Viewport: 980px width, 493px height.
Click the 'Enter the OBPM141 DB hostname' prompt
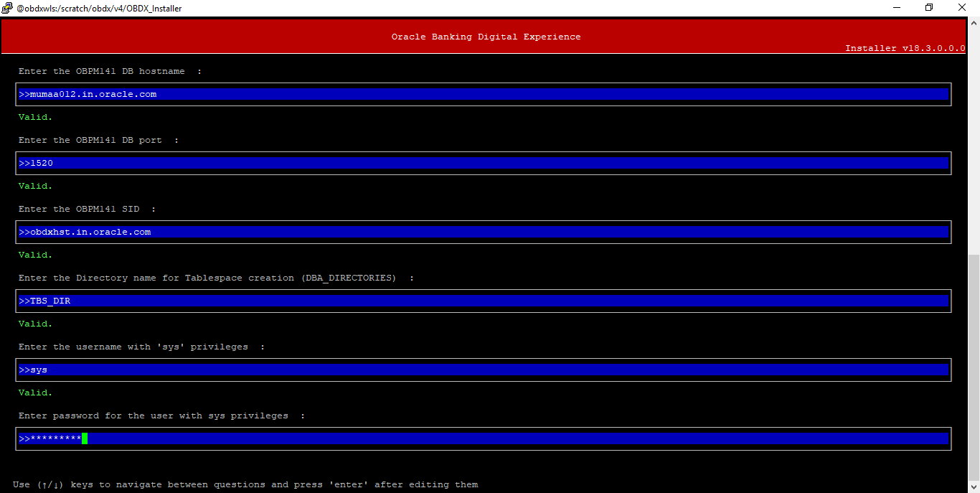110,71
